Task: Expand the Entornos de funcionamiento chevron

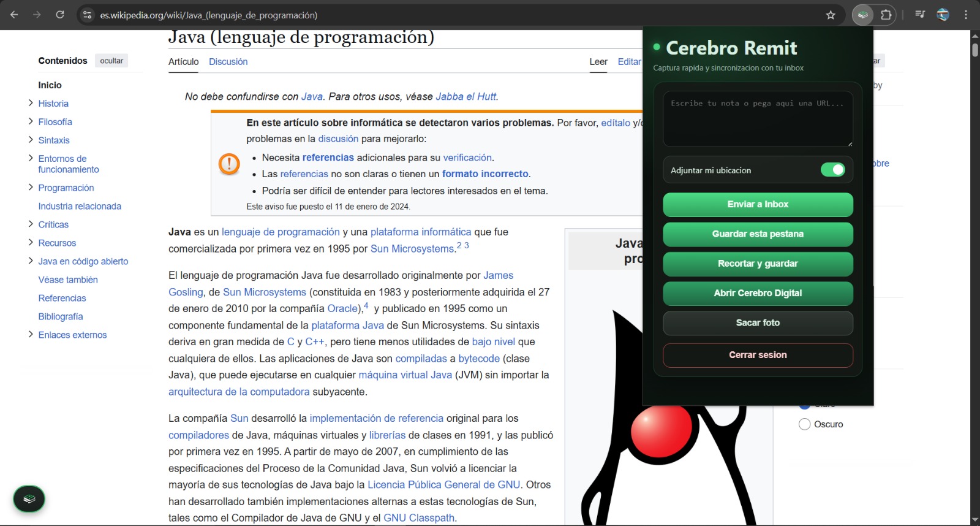Action: point(31,158)
